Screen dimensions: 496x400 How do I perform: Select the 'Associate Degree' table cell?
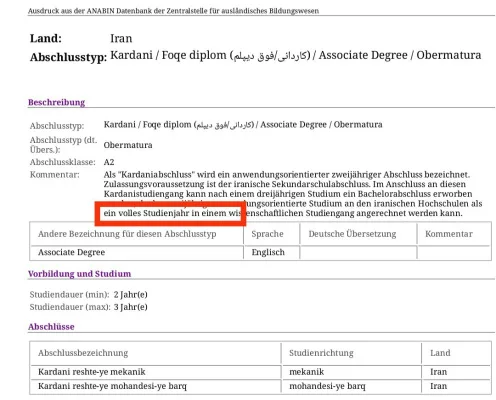[71, 252]
